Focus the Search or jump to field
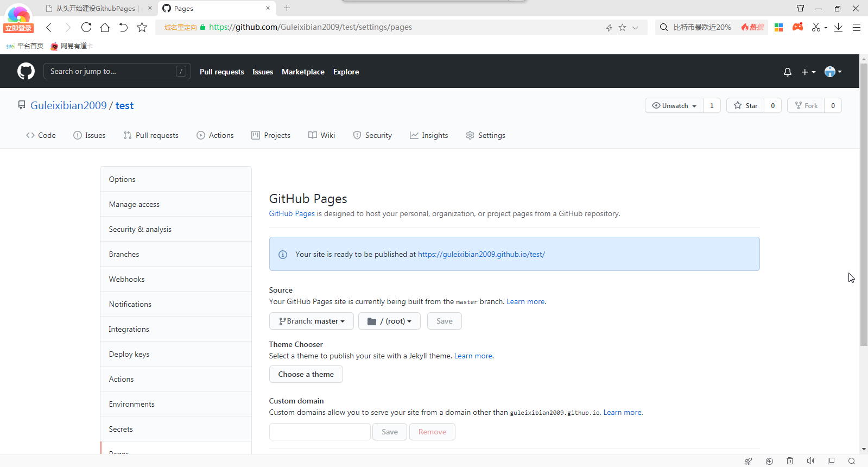 117,71
